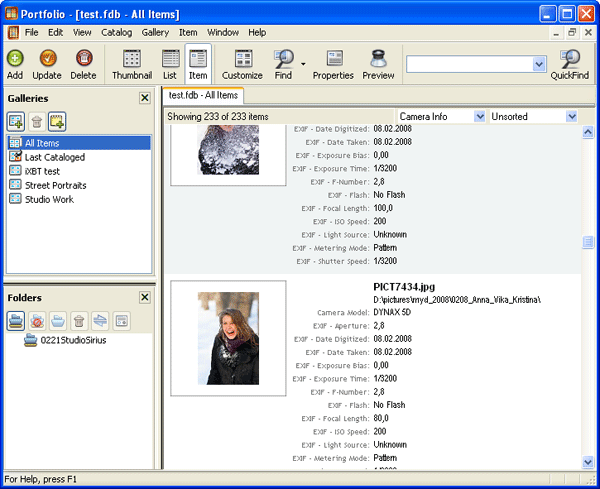
Task: Open the Edit menu
Action: coord(55,33)
